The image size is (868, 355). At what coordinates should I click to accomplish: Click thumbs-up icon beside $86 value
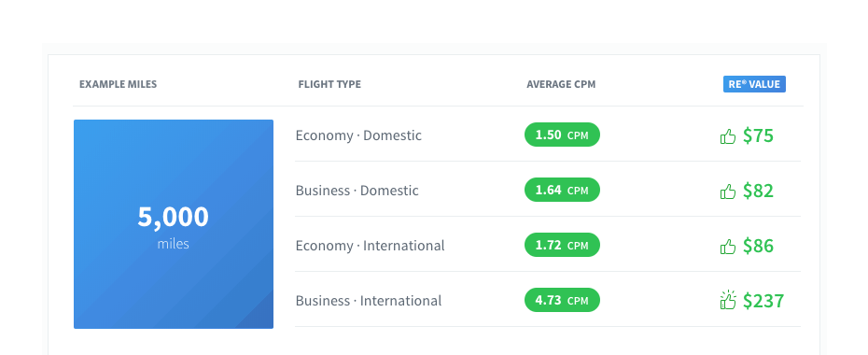(x=728, y=247)
